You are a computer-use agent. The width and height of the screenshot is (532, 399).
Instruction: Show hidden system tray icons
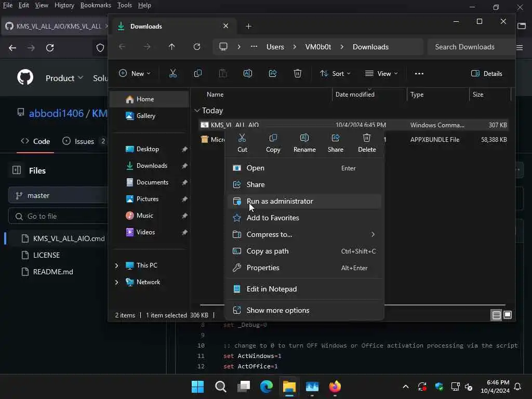pyautogui.click(x=405, y=387)
